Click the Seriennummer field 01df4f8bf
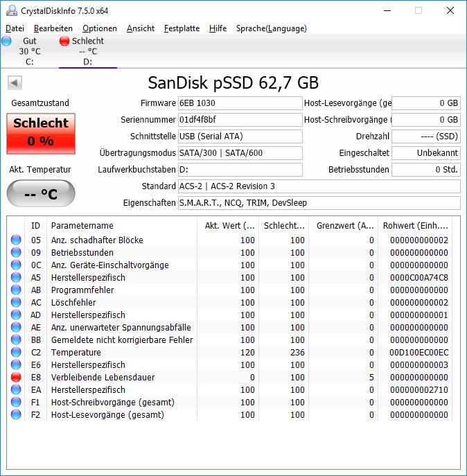 [240, 120]
